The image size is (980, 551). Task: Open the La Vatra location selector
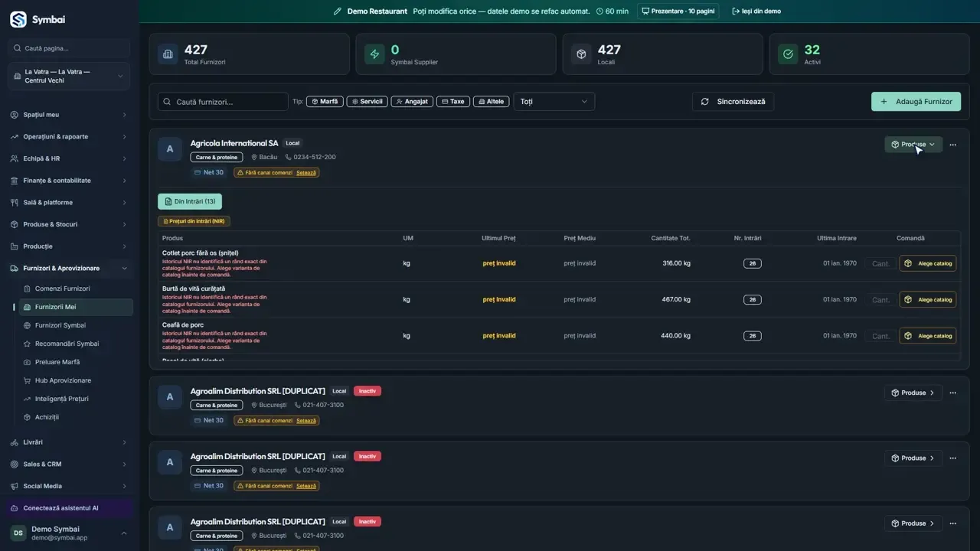coord(69,77)
